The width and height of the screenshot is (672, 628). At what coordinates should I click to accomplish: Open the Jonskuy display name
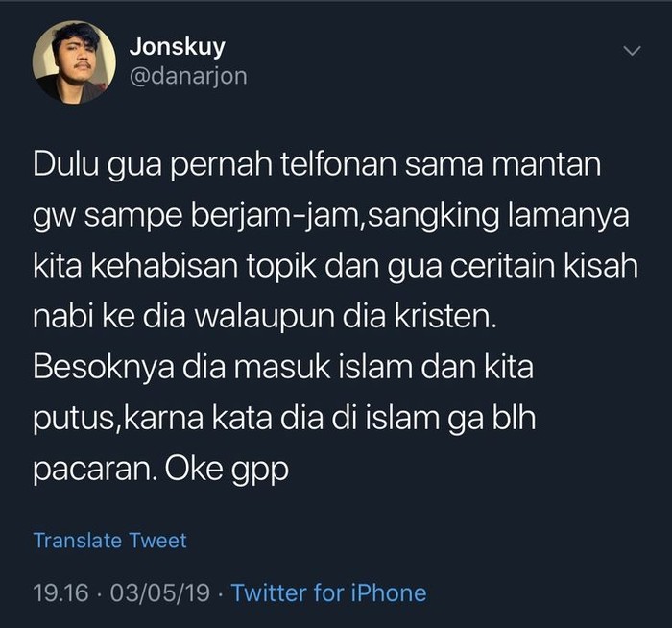(x=177, y=47)
